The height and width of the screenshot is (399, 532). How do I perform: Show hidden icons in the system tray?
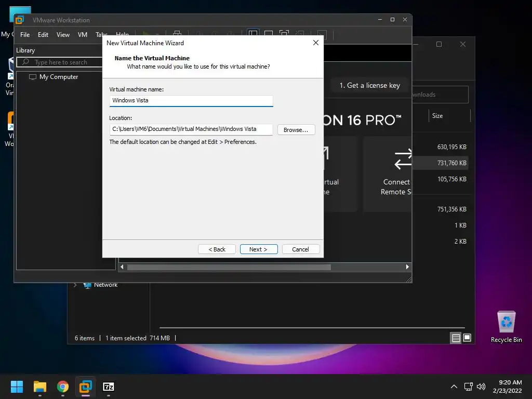coord(454,387)
